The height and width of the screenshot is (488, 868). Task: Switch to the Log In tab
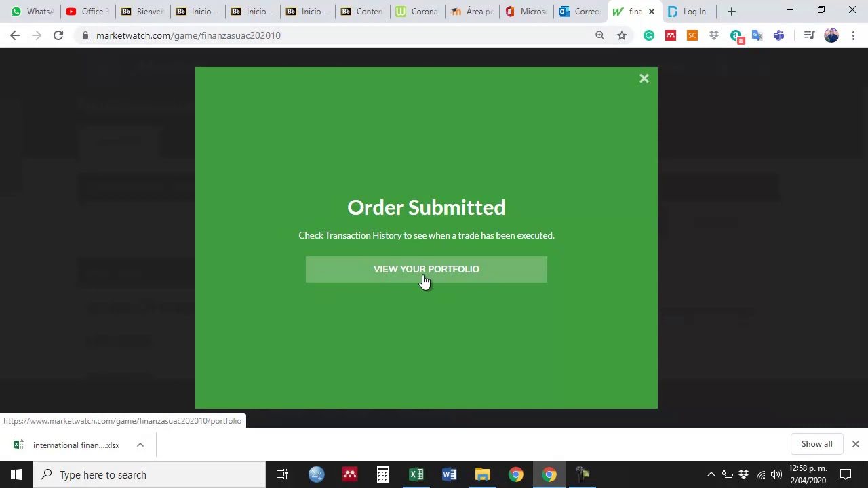click(688, 12)
